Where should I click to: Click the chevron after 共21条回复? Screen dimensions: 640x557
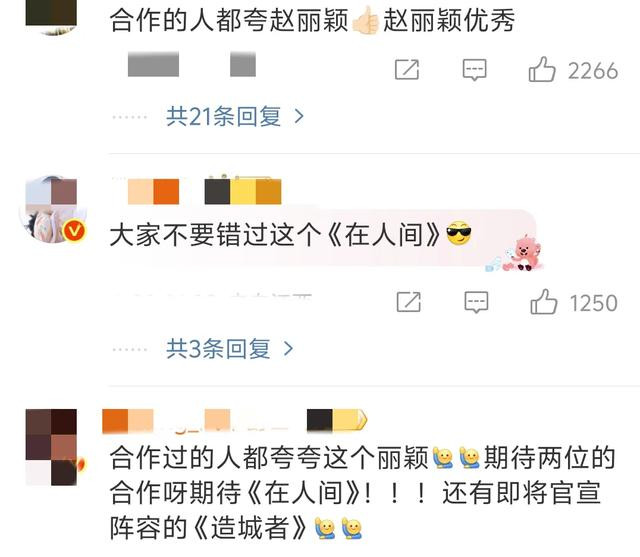coord(299,117)
